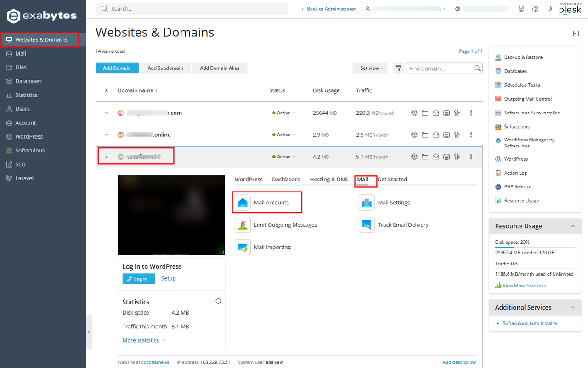Expand More statistics dropdown
Screen dimensions: 588x372
[144, 340]
